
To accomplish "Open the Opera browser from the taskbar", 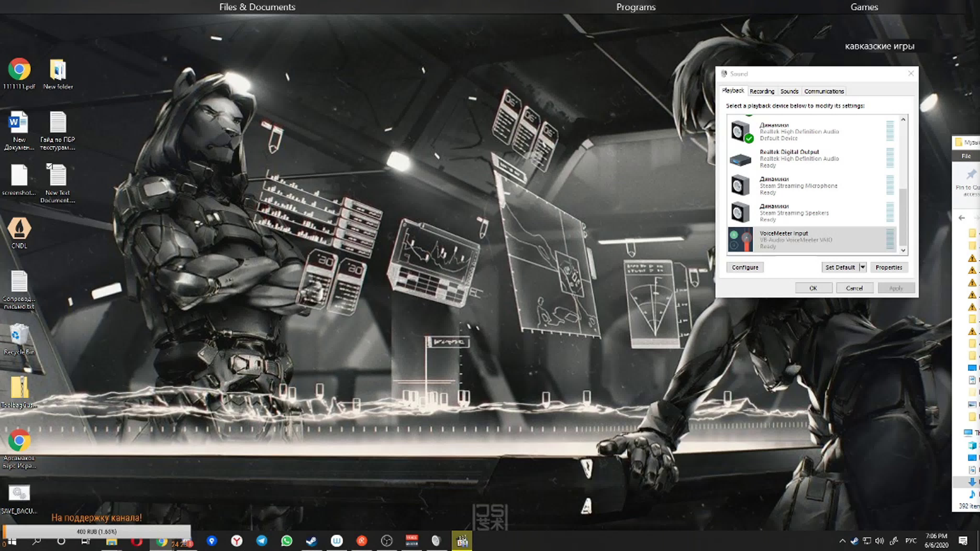I will pyautogui.click(x=137, y=541).
